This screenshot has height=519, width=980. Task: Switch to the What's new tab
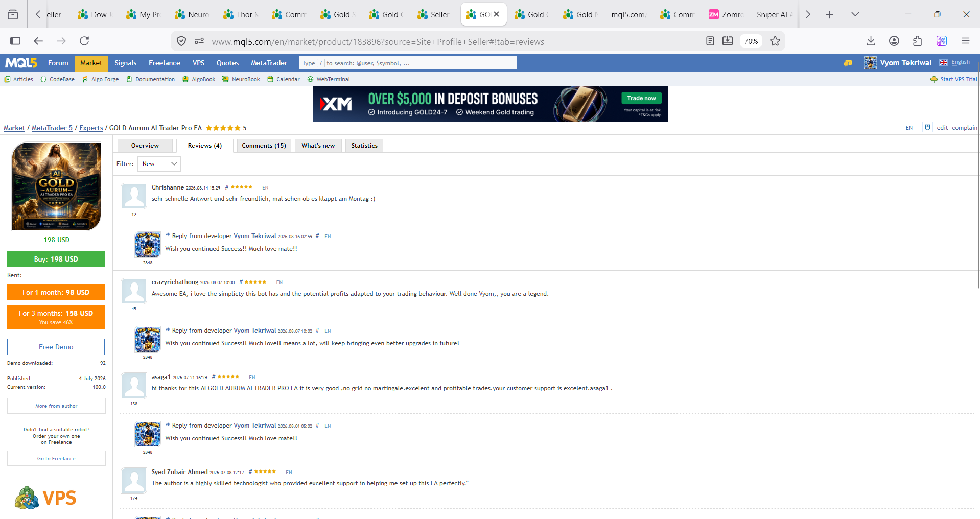[318, 146]
